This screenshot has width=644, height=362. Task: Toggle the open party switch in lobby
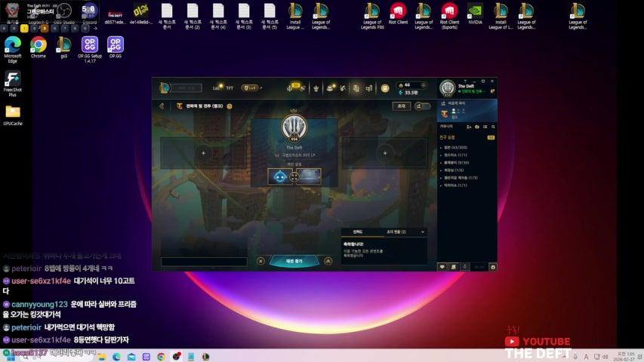[422, 106]
